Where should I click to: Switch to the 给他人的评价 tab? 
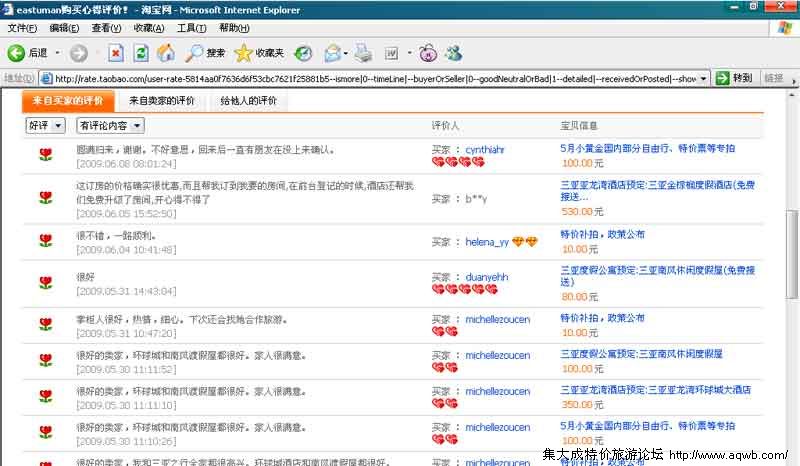[248, 101]
